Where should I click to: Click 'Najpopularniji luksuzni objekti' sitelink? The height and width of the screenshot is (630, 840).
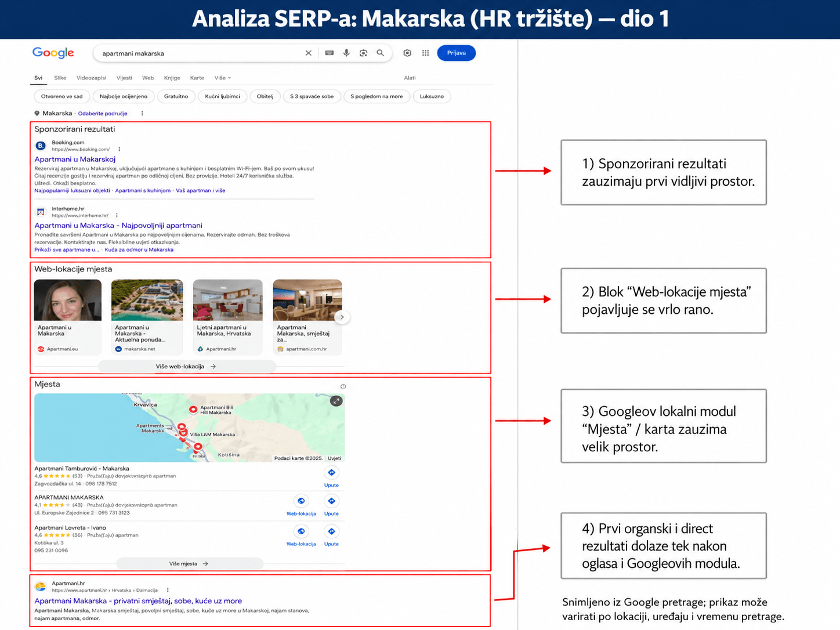click(x=72, y=190)
